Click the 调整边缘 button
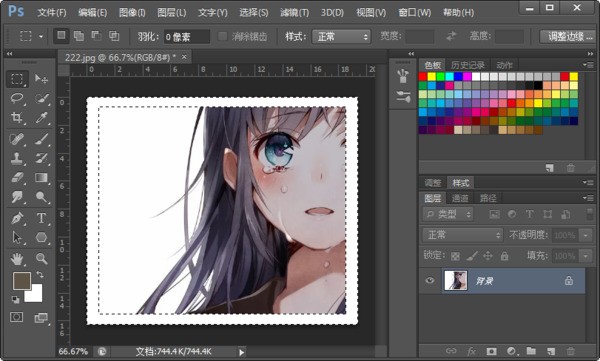The image size is (600, 361). tap(568, 37)
